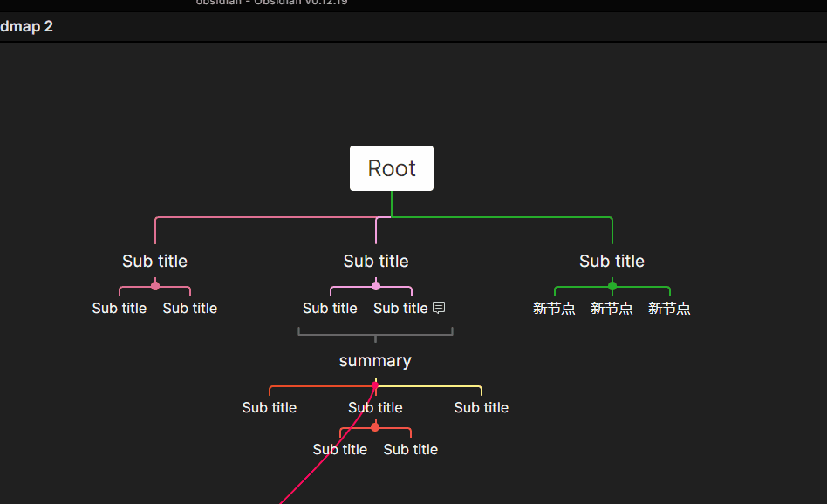Select the large Sub title directly below Root

[376, 261]
